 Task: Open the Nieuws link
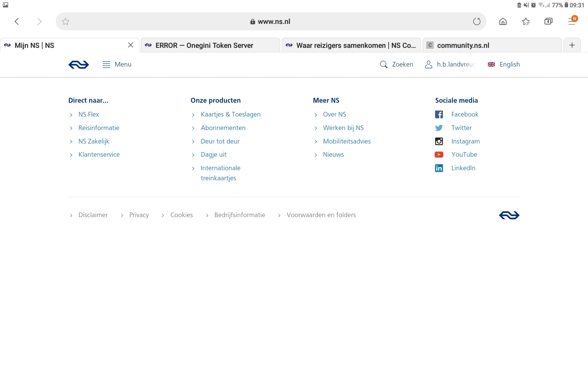pyautogui.click(x=333, y=155)
